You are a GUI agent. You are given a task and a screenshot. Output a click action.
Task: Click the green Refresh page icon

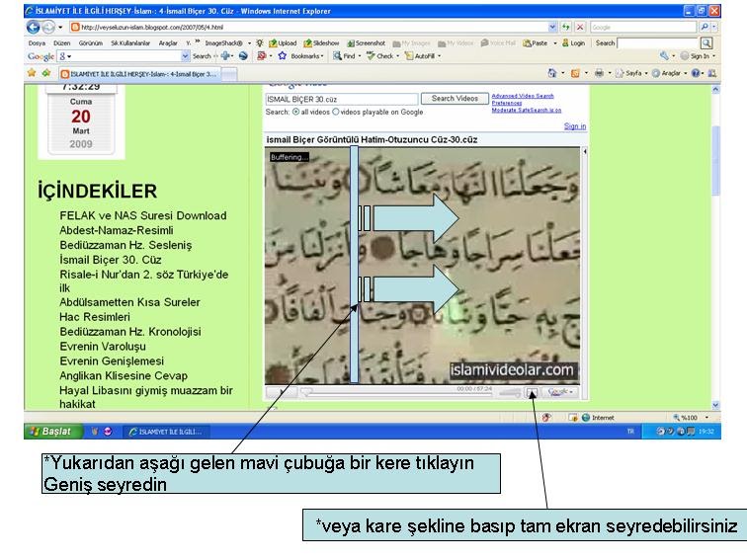click(x=566, y=27)
